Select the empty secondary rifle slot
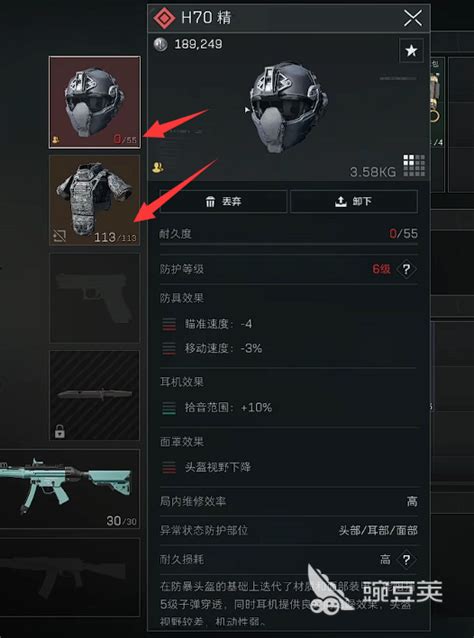 70,577
